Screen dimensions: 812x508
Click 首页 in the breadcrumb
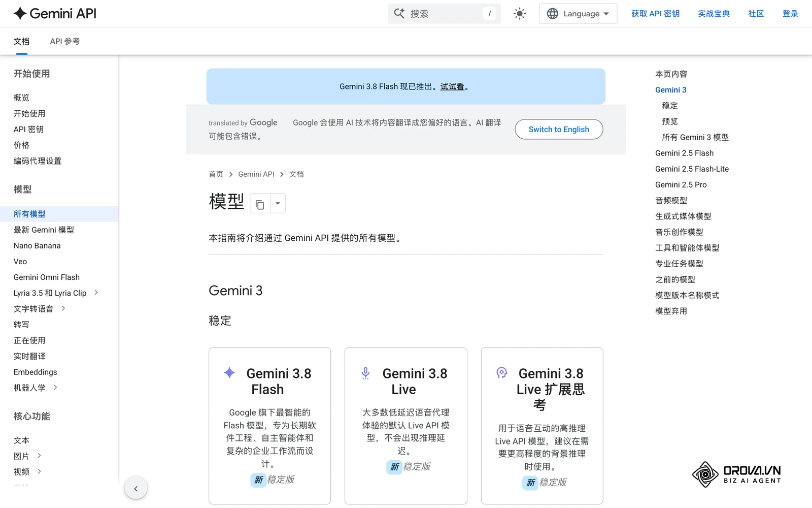(216, 174)
